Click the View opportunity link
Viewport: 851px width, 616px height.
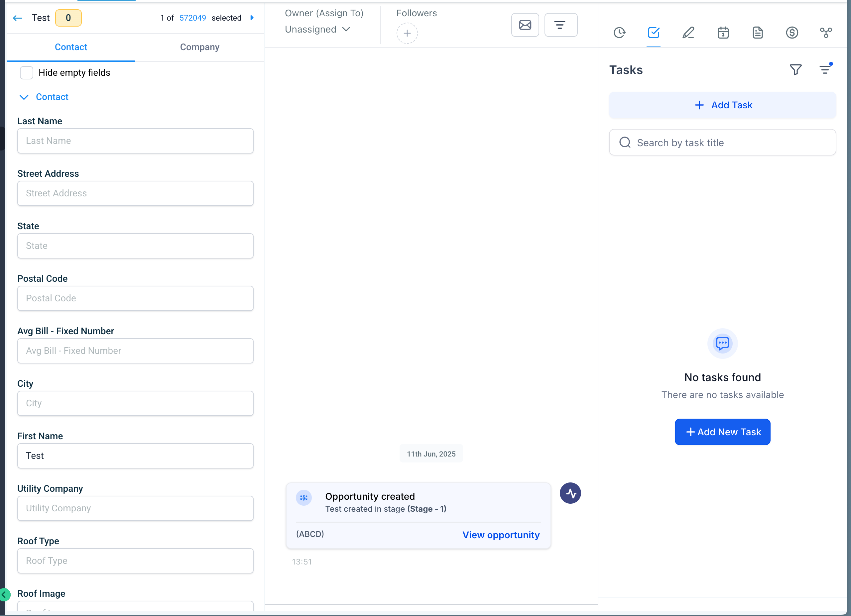[501, 535]
